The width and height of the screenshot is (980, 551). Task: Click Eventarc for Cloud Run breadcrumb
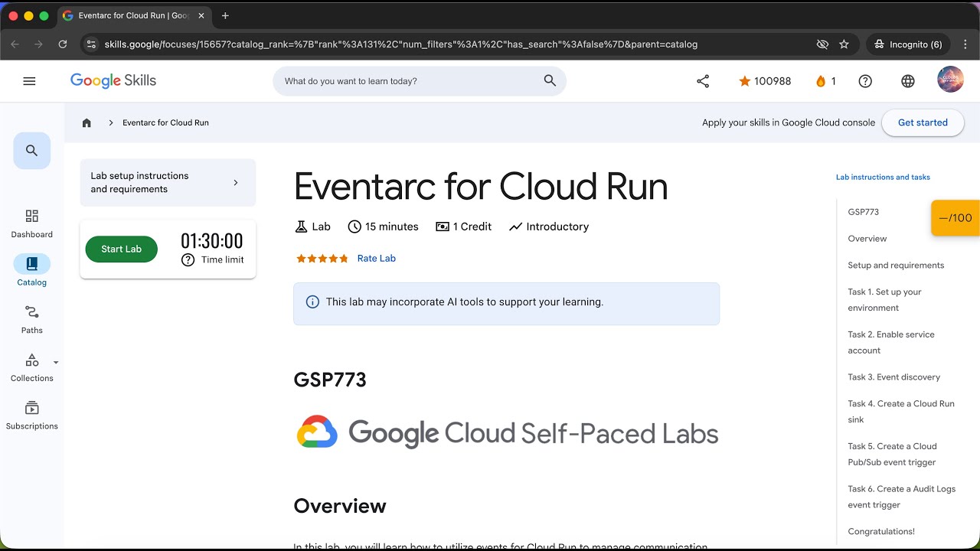tap(165, 122)
